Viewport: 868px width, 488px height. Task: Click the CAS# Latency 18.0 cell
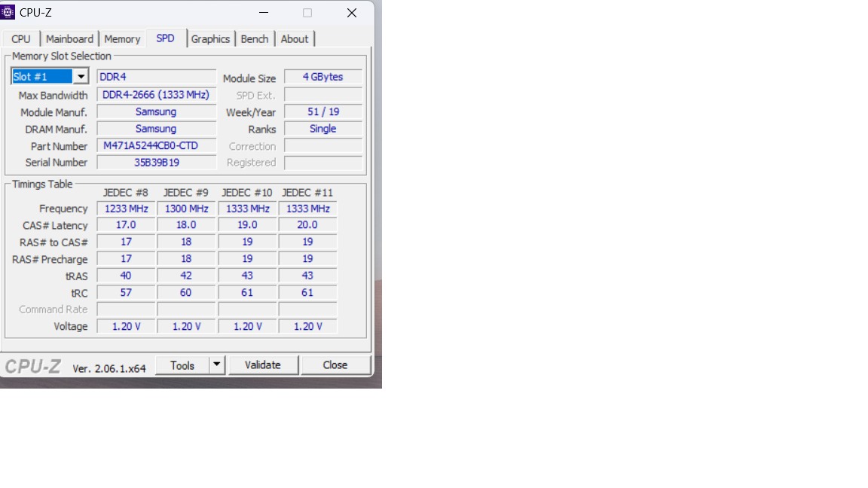187,225
